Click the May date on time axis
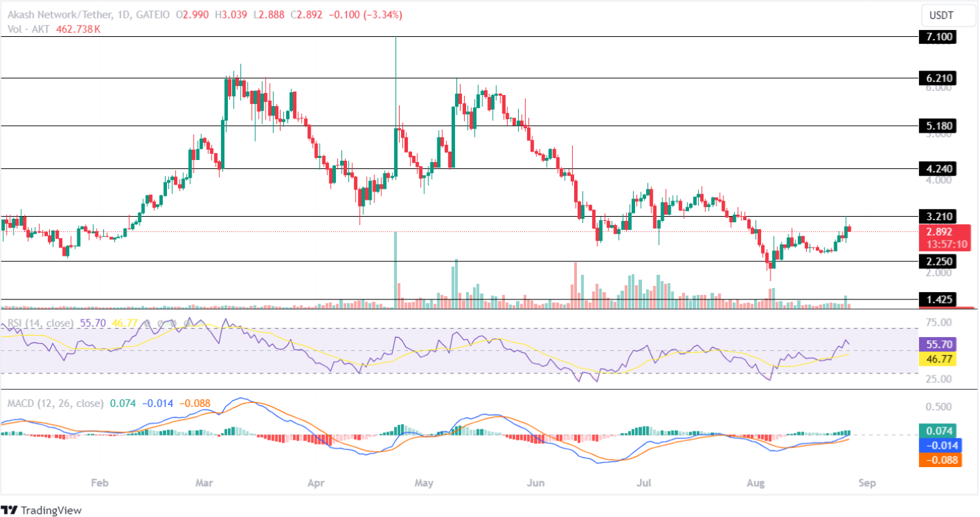980x517 pixels. point(424,483)
